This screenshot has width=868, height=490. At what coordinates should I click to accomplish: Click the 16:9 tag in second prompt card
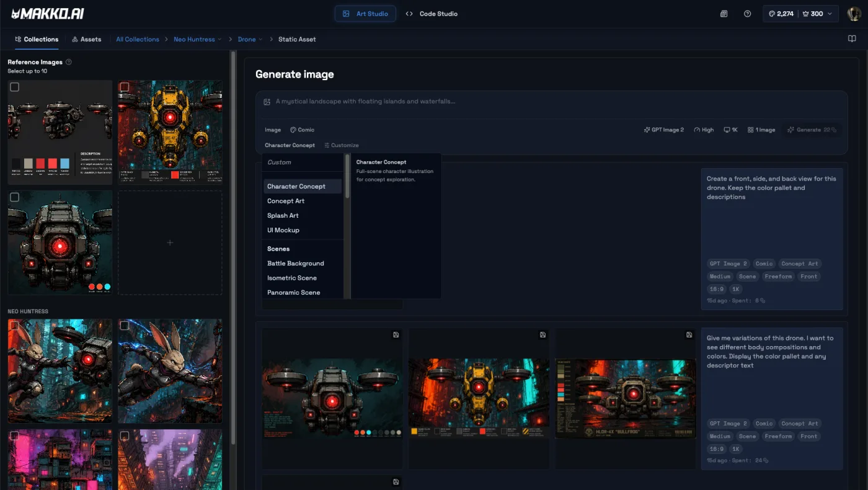click(x=717, y=448)
